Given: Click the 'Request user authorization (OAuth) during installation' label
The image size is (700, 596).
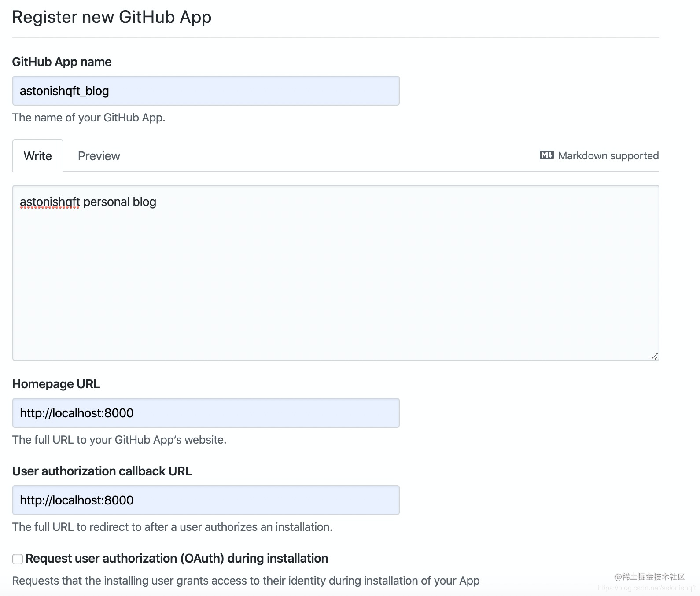Looking at the screenshot, I should (x=177, y=558).
